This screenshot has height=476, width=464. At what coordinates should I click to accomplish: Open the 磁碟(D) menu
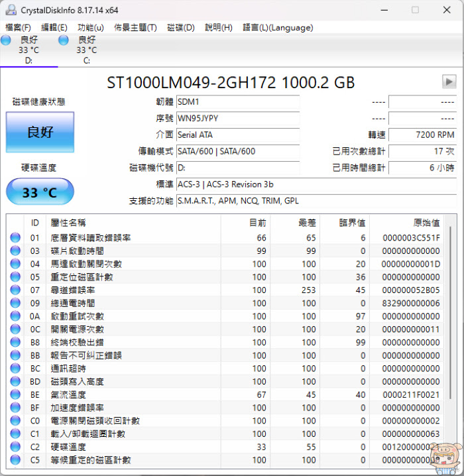(x=180, y=28)
